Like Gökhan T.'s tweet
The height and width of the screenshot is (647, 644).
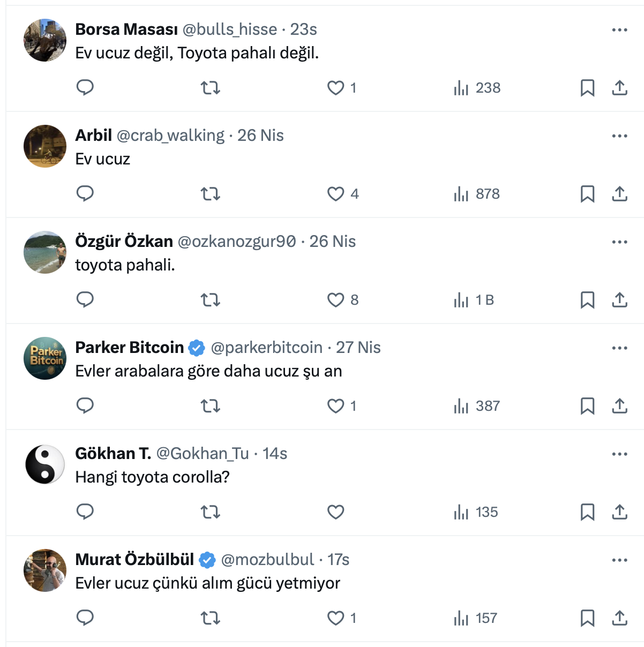coord(335,512)
